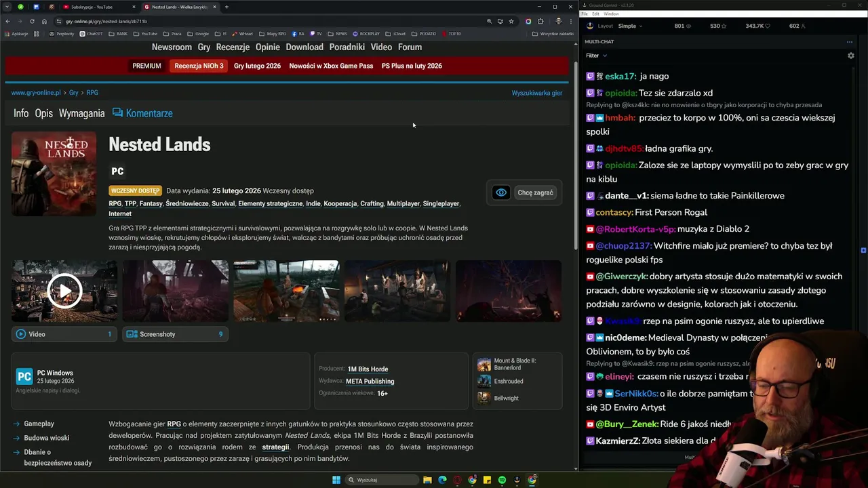Close the Subskrypcje YouTube tab

pyautogui.click(x=134, y=7)
